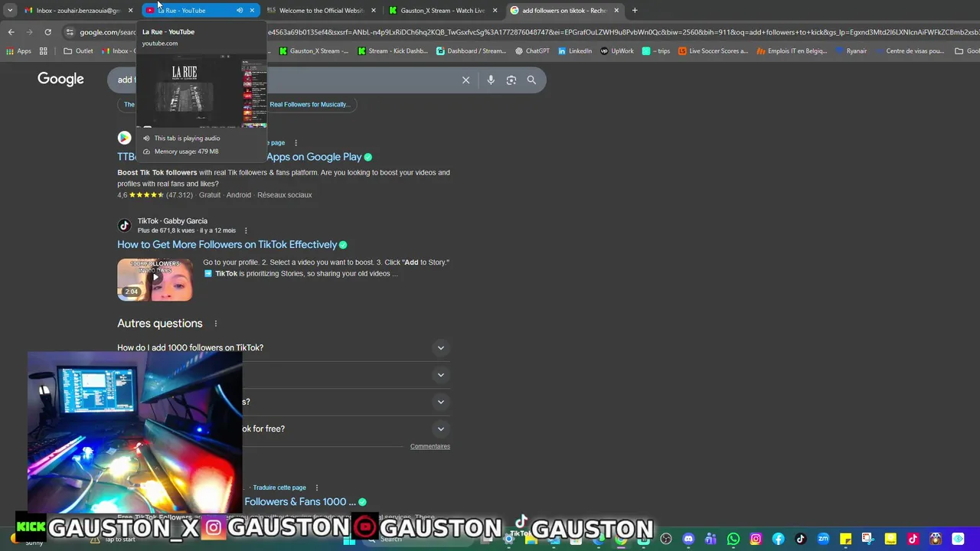The width and height of the screenshot is (980, 551).
Task: Click the address bar URL field
Action: point(521,32)
